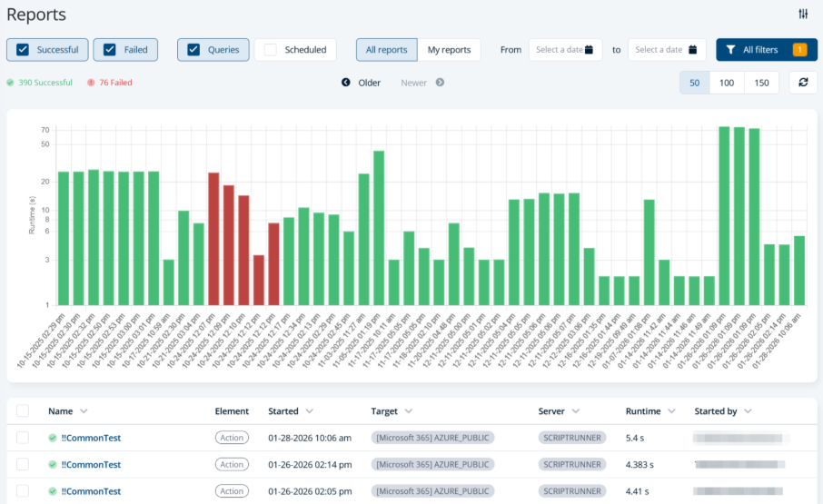823x504 pixels.
Task: Expand the Server column chevron
Action: tap(575, 411)
